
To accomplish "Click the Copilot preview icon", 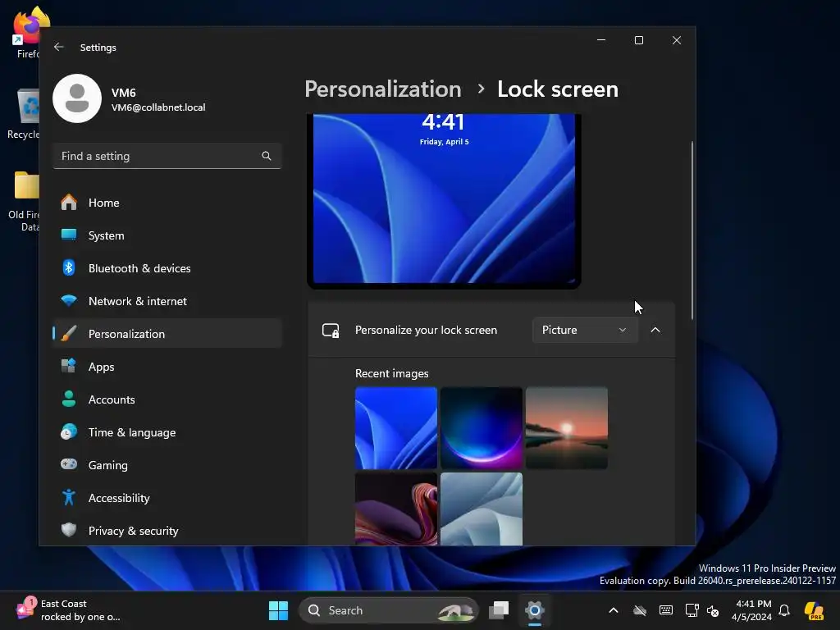I will click(x=815, y=610).
